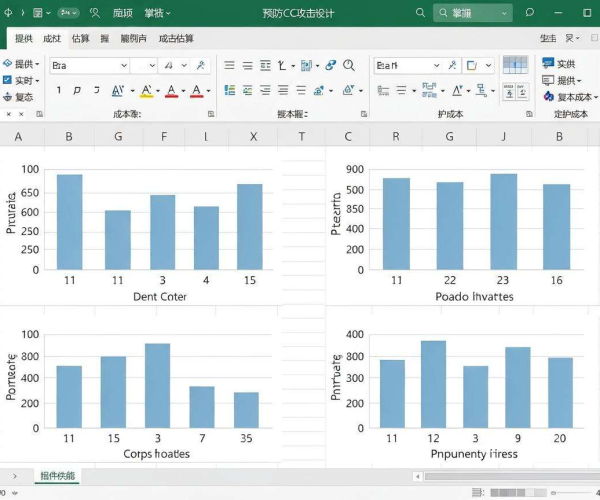Expand the 实时 dropdown arrow
Image resolution: width=600 pixels, height=500 pixels.
(38, 81)
